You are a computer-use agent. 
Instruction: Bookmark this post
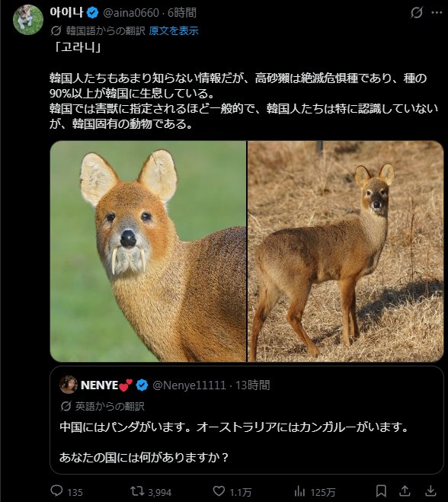pyautogui.click(x=381, y=491)
